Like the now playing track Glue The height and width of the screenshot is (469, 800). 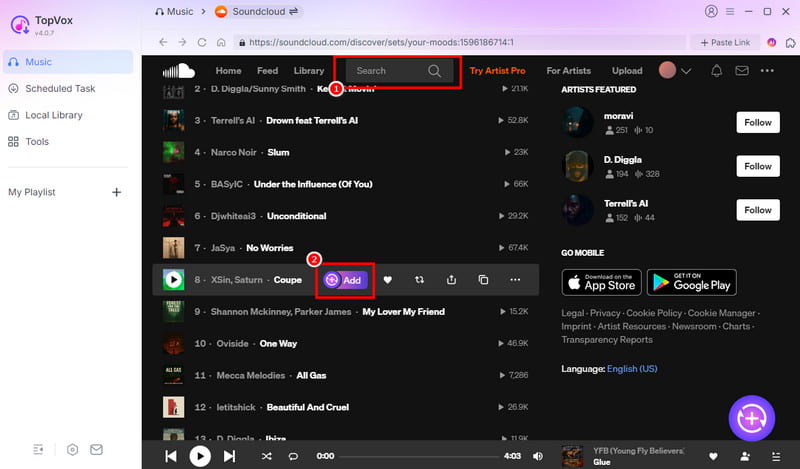tap(713, 456)
